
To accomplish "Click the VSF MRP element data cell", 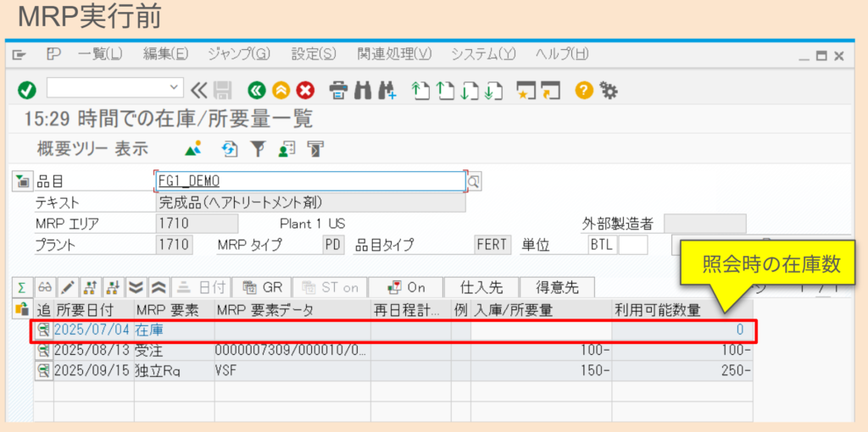I will (x=292, y=371).
